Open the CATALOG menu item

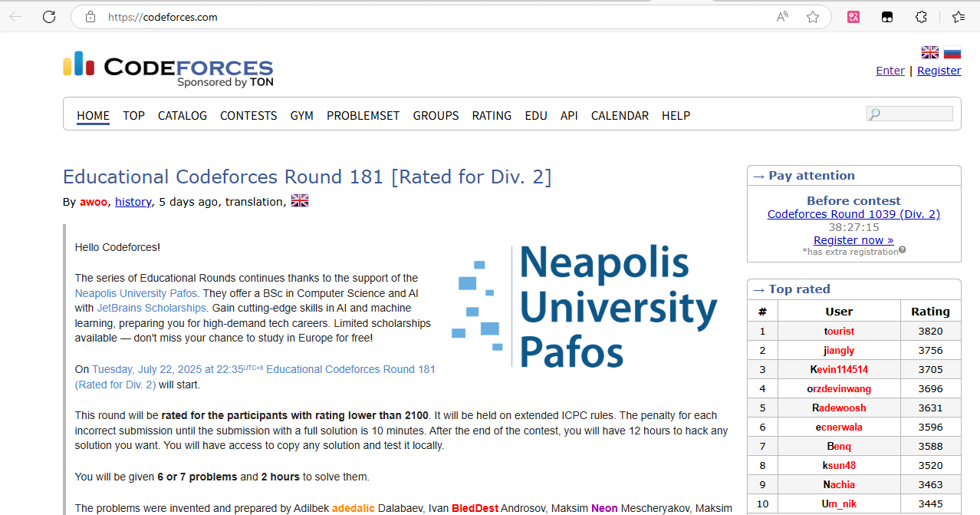click(183, 115)
